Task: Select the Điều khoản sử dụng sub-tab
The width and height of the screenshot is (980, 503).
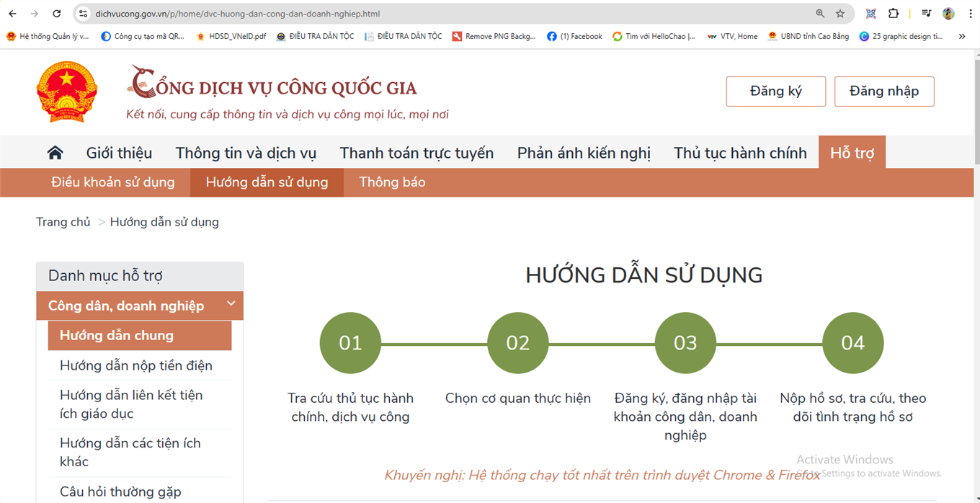Action: click(x=113, y=182)
